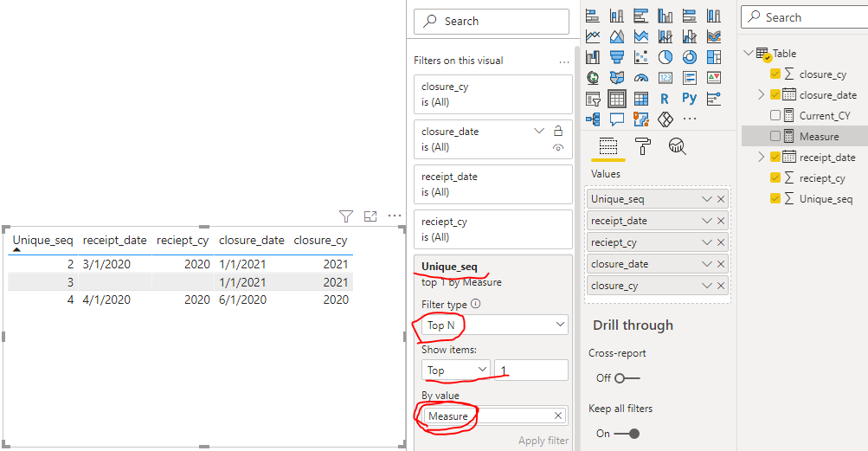Choose the treemap visual
The width and height of the screenshot is (868, 451).
714,57
